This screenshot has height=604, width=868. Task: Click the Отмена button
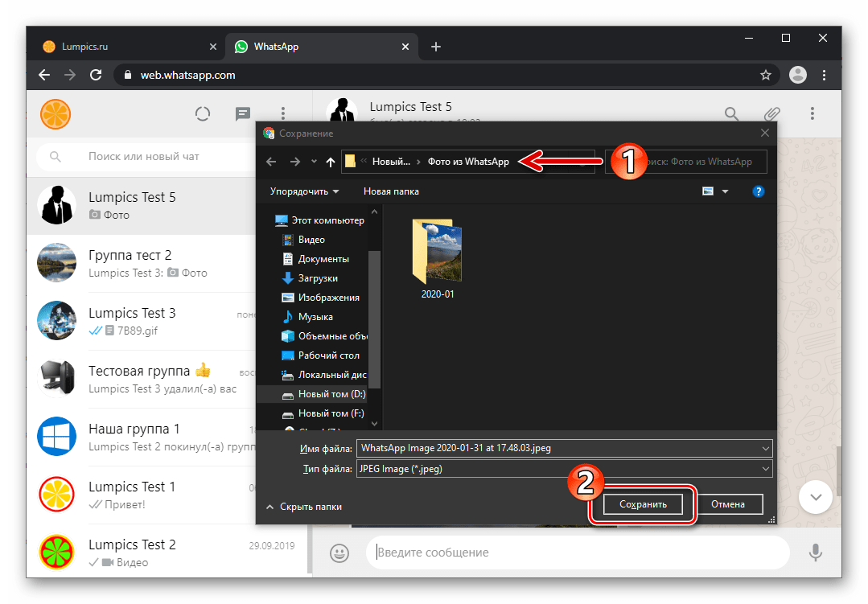point(728,504)
